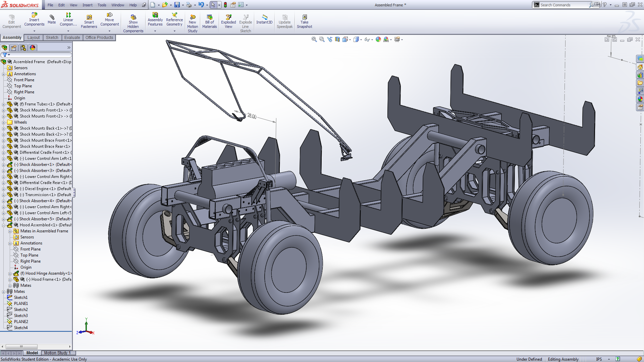The height and width of the screenshot is (362, 644).
Task: Open View Settings dropdown
Action: (x=398, y=39)
